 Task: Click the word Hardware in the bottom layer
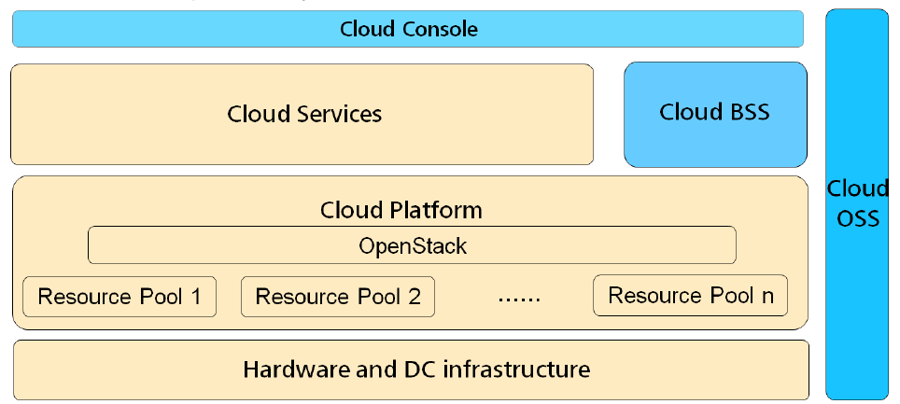290,370
